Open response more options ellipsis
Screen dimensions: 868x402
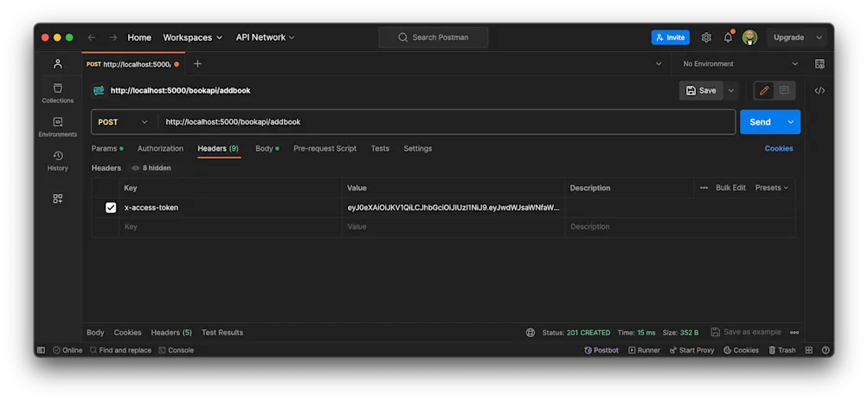pos(794,333)
